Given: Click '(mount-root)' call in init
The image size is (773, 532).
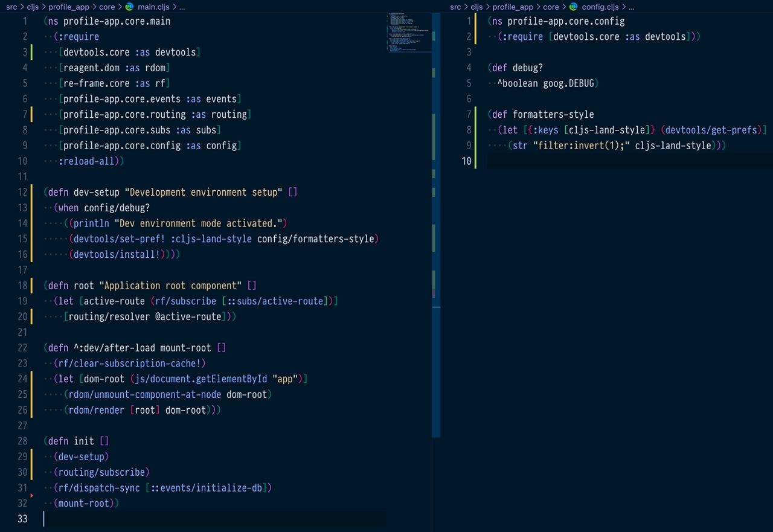Looking at the screenshot, I should 84,503.
